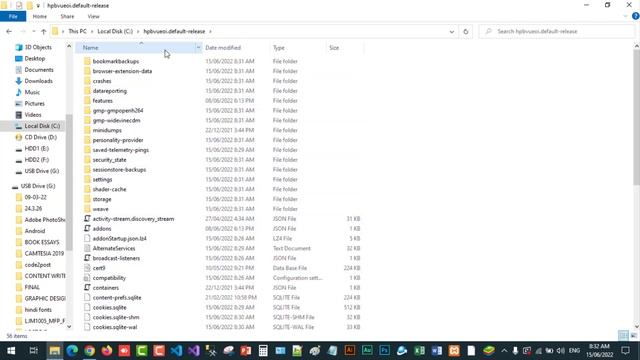Open Firefox from taskbar
640x360 pixels.
tap(107, 351)
